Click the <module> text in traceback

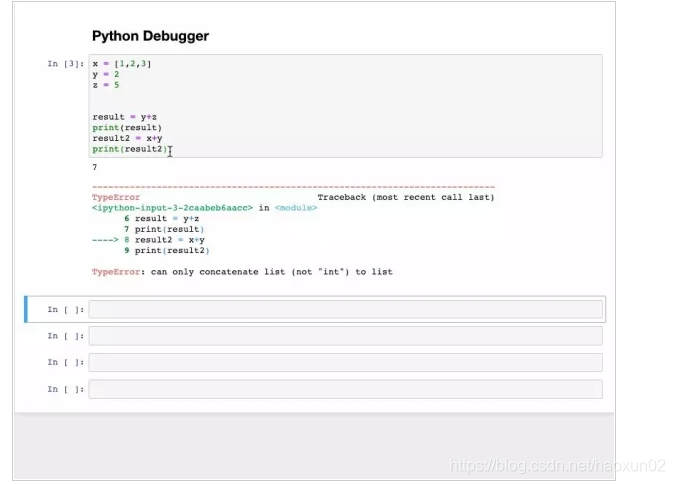pyautogui.click(x=296, y=208)
